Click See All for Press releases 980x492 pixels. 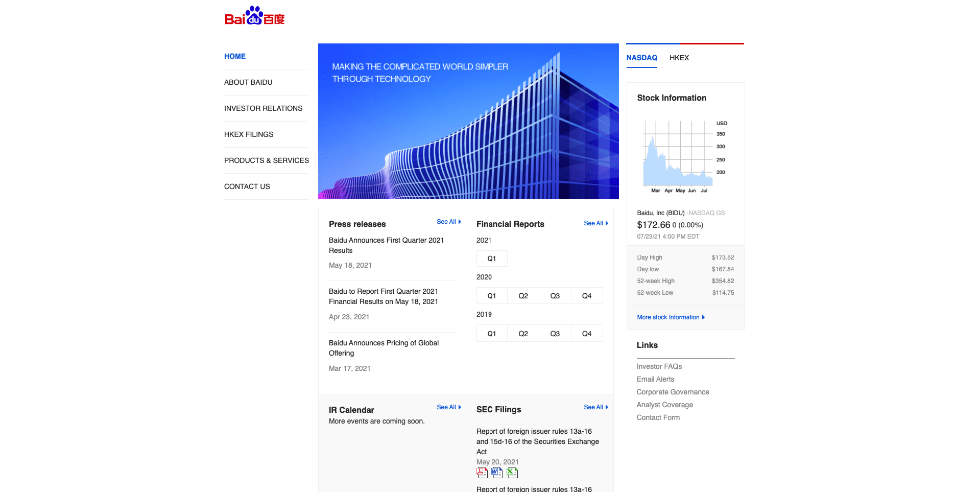point(449,222)
